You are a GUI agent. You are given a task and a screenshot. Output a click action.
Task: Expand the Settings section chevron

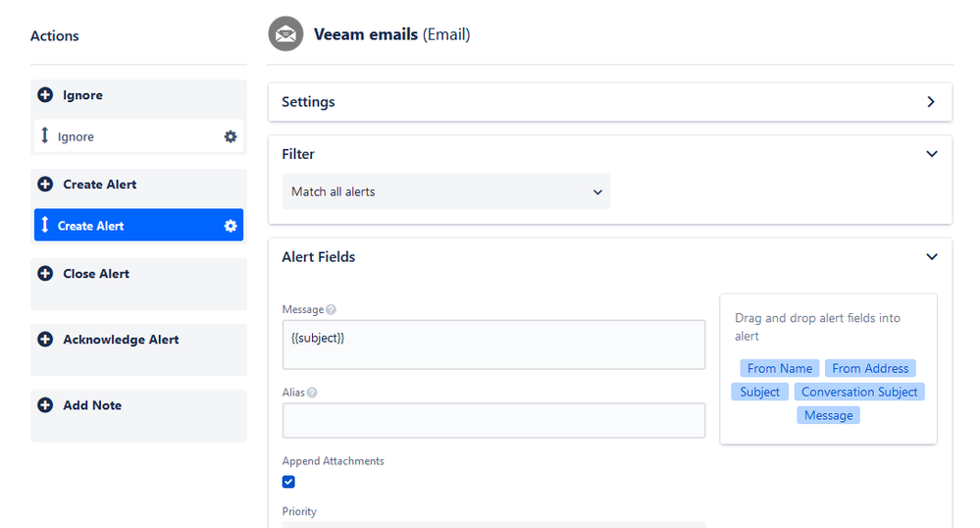pos(931,101)
